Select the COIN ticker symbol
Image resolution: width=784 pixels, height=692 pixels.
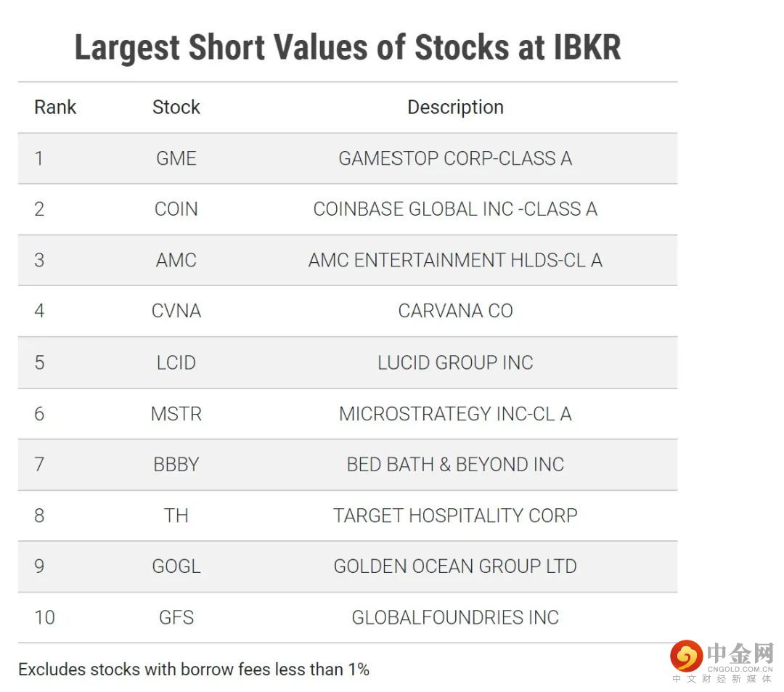coord(176,209)
